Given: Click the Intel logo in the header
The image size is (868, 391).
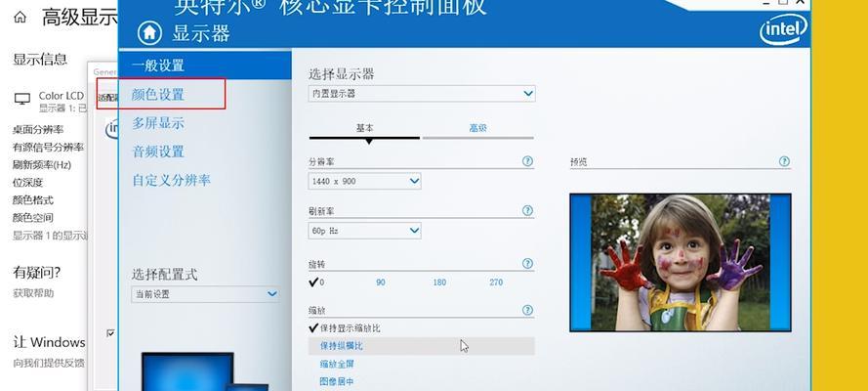Looking at the screenshot, I should pyautogui.click(x=783, y=29).
